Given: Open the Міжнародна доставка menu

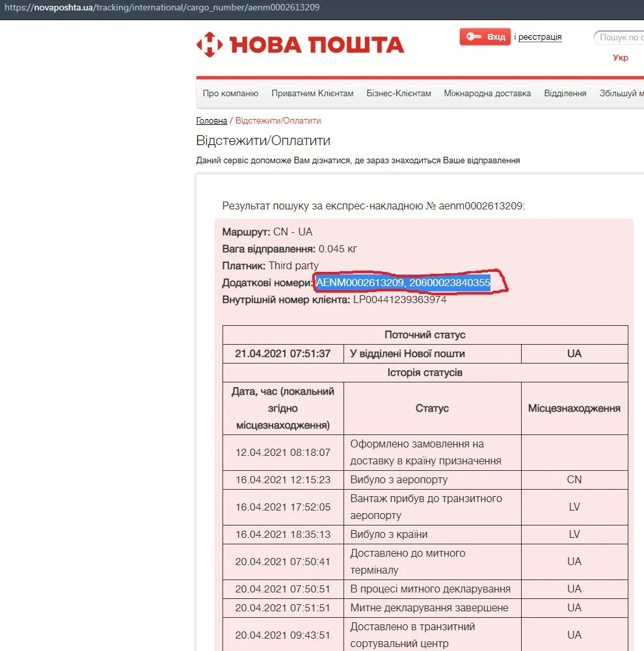Looking at the screenshot, I should [487, 94].
